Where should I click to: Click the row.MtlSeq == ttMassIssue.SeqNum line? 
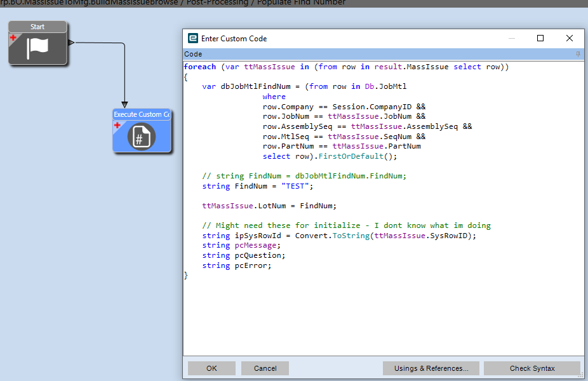point(344,137)
